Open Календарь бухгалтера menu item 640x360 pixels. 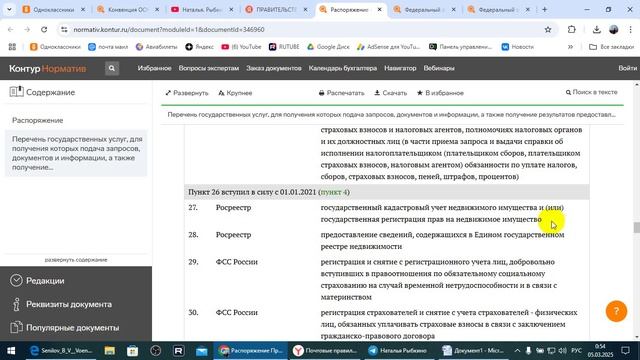tap(343, 68)
